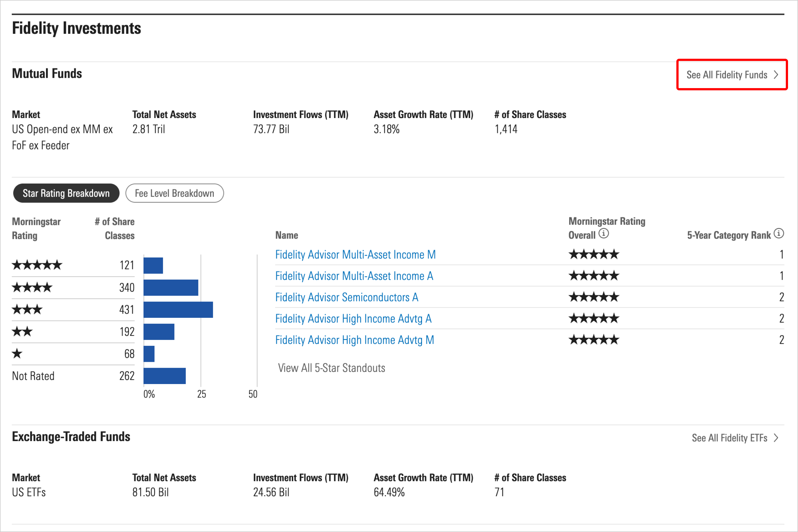Click star rating for High Income Advtg A row
Viewport: 798px width, 532px height.
click(594, 318)
